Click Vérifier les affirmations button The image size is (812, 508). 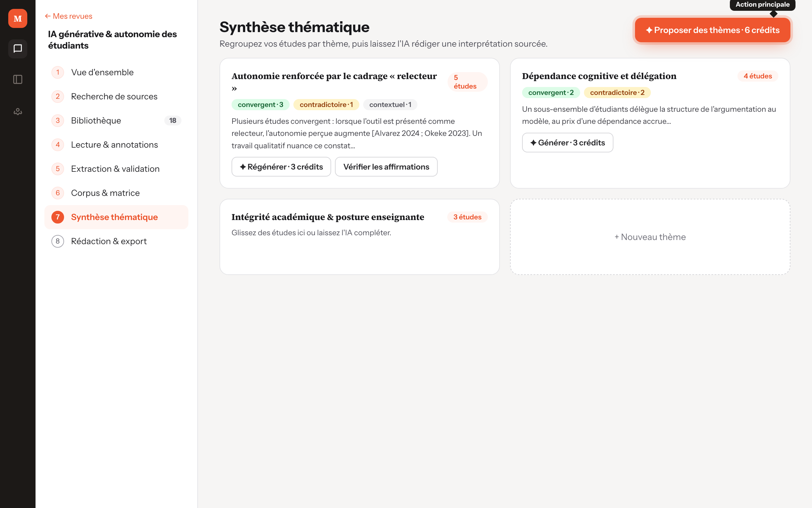pyautogui.click(x=386, y=167)
